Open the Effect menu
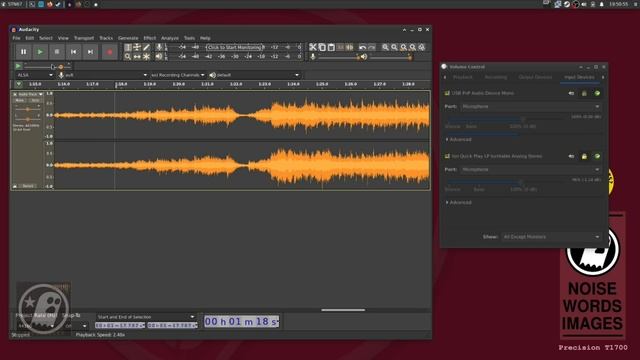 click(x=150, y=38)
